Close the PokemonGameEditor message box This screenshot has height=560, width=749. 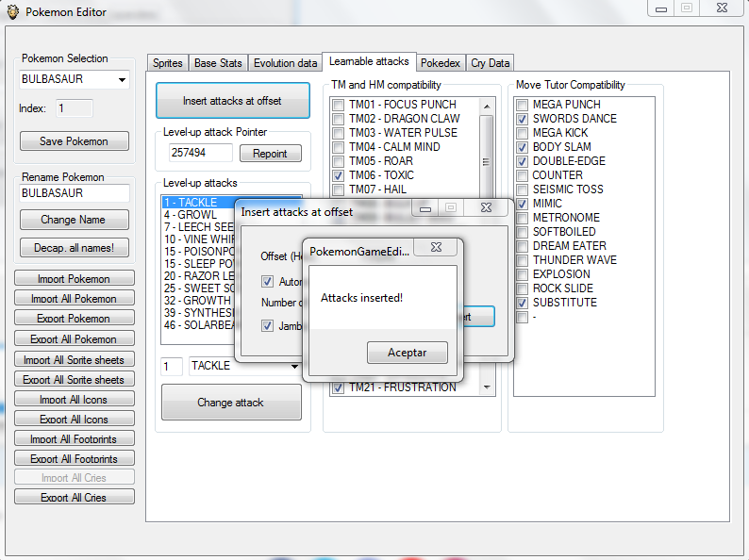click(x=438, y=247)
